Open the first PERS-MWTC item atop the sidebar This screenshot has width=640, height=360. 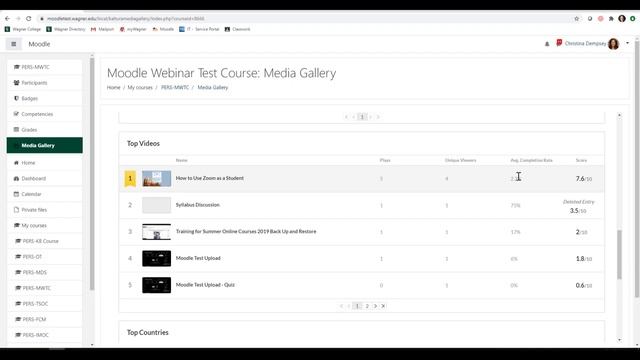(44, 67)
